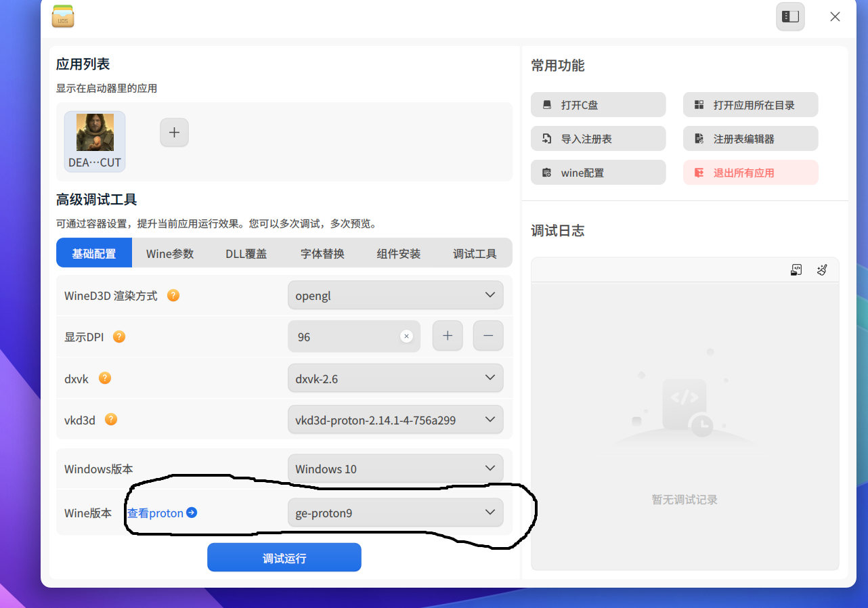Click the red 退出所有应用 button

(x=751, y=173)
